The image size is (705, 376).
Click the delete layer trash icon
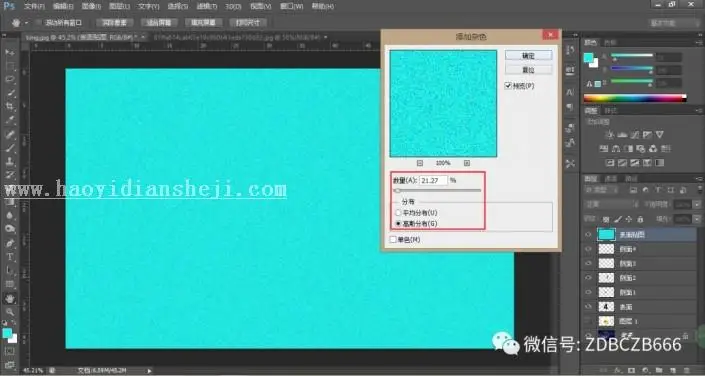tap(686, 370)
